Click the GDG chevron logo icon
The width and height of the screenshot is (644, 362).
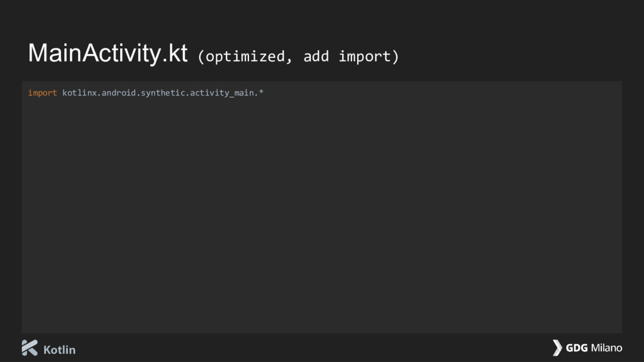click(x=557, y=348)
